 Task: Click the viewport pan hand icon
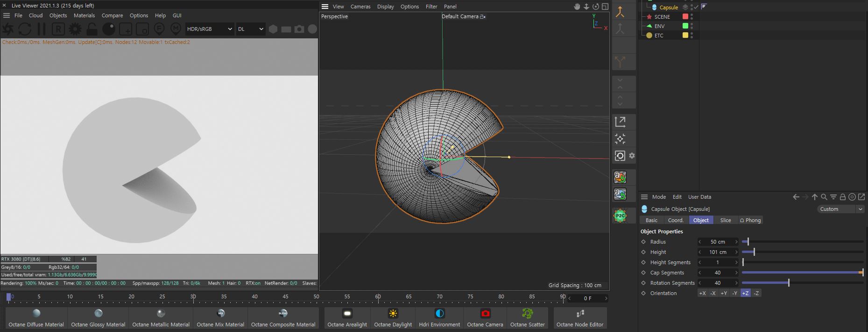tap(577, 7)
